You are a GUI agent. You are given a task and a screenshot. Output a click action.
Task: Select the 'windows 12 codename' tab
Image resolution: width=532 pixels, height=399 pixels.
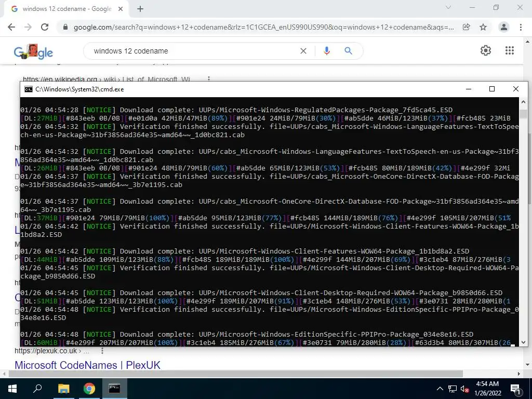coord(66,9)
